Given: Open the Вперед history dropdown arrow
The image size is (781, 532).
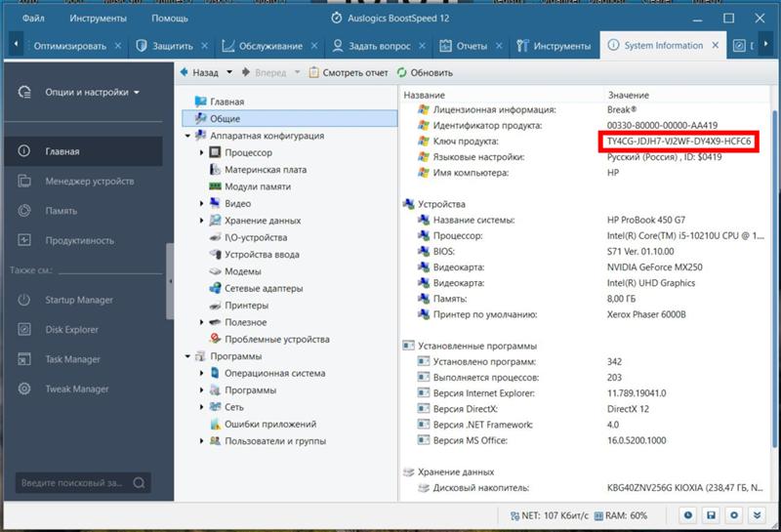Looking at the screenshot, I should click(x=298, y=73).
